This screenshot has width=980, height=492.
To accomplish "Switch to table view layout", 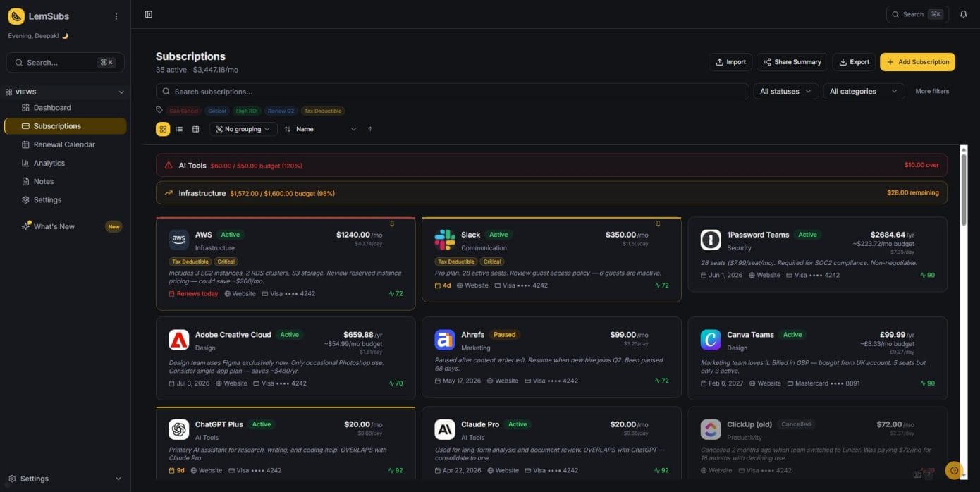I will pyautogui.click(x=195, y=129).
